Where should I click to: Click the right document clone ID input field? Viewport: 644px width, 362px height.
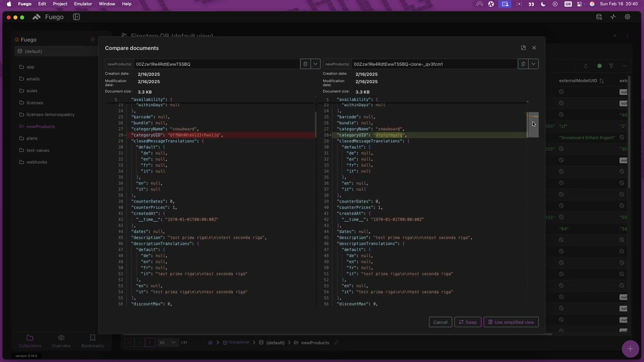[434, 64]
